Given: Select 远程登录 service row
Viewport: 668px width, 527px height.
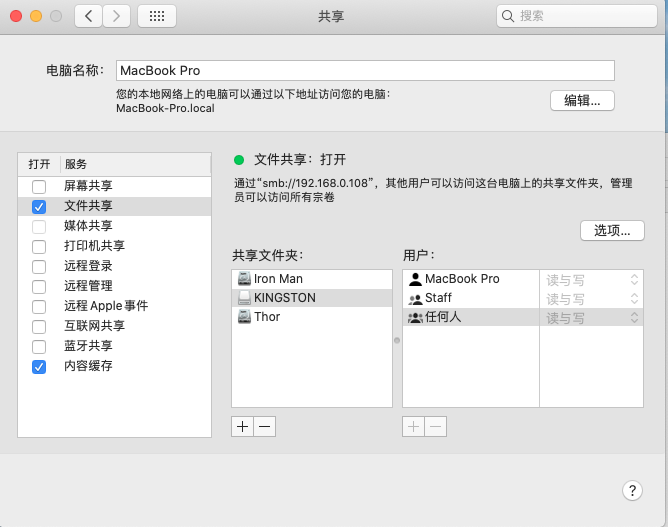Looking at the screenshot, I should tap(88, 267).
